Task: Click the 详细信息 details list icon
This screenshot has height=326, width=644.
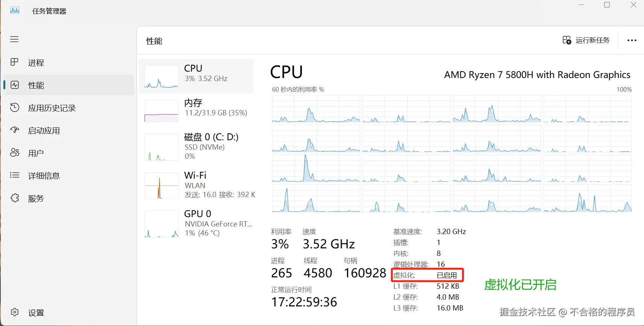Action: pyautogui.click(x=15, y=175)
